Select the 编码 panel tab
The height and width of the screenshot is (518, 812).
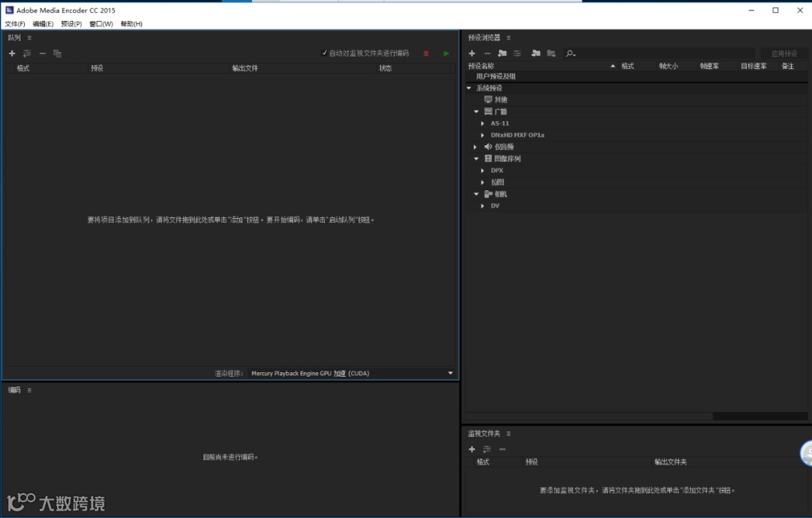pyautogui.click(x=14, y=390)
